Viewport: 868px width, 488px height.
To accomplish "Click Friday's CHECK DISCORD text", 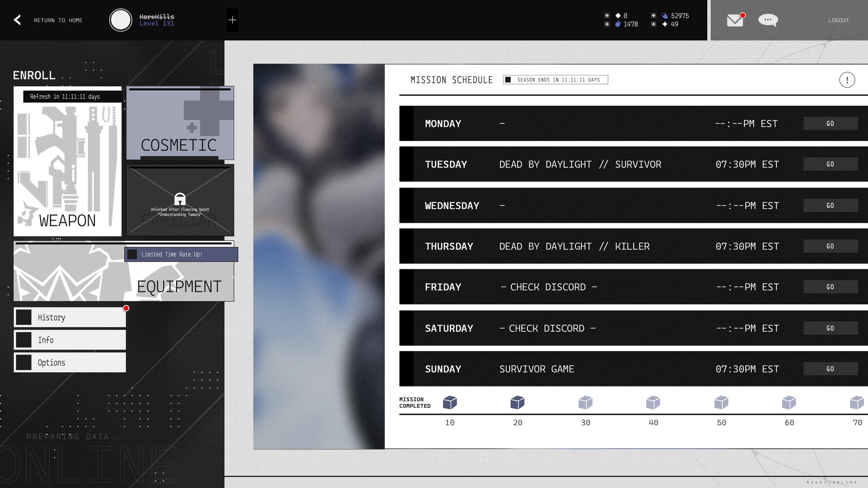I will pos(548,287).
